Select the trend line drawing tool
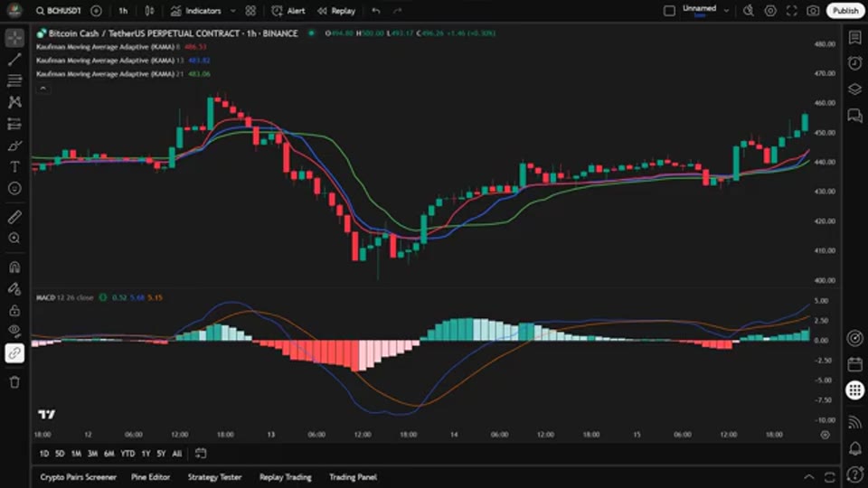 click(14, 60)
